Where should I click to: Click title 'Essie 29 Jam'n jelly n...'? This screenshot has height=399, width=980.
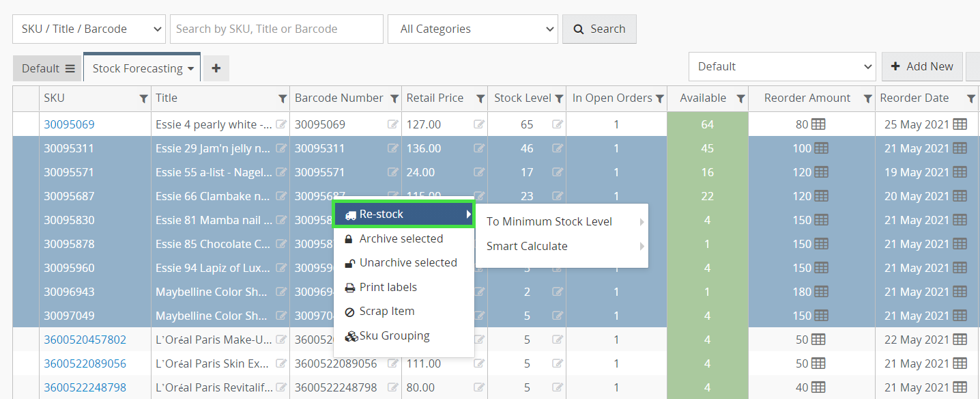(x=214, y=148)
